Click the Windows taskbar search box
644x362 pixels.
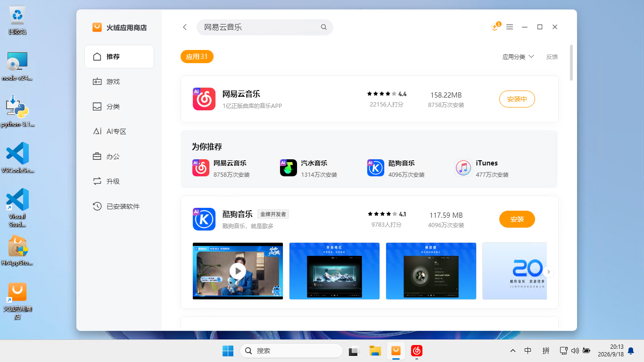tap(291, 351)
